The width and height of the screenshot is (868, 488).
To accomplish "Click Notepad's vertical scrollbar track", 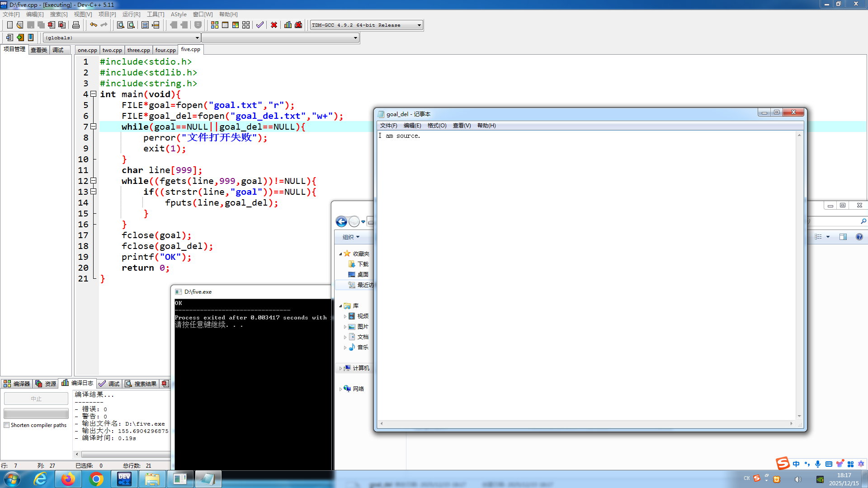I will (x=799, y=271).
